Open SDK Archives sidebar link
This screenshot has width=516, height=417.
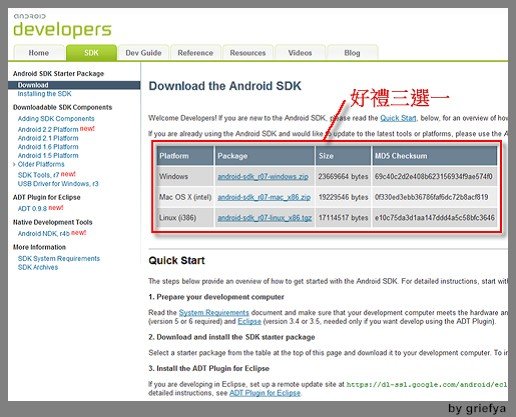tap(38, 267)
